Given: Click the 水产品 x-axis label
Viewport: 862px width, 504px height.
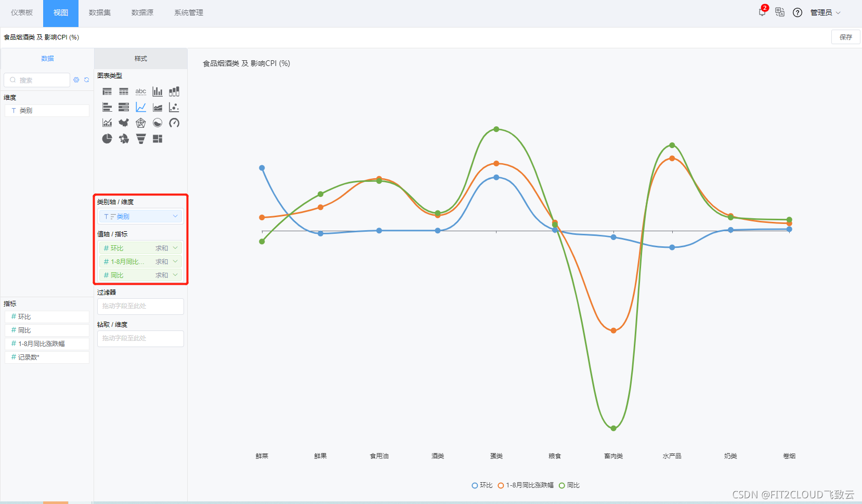Looking at the screenshot, I should [x=672, y=456].
